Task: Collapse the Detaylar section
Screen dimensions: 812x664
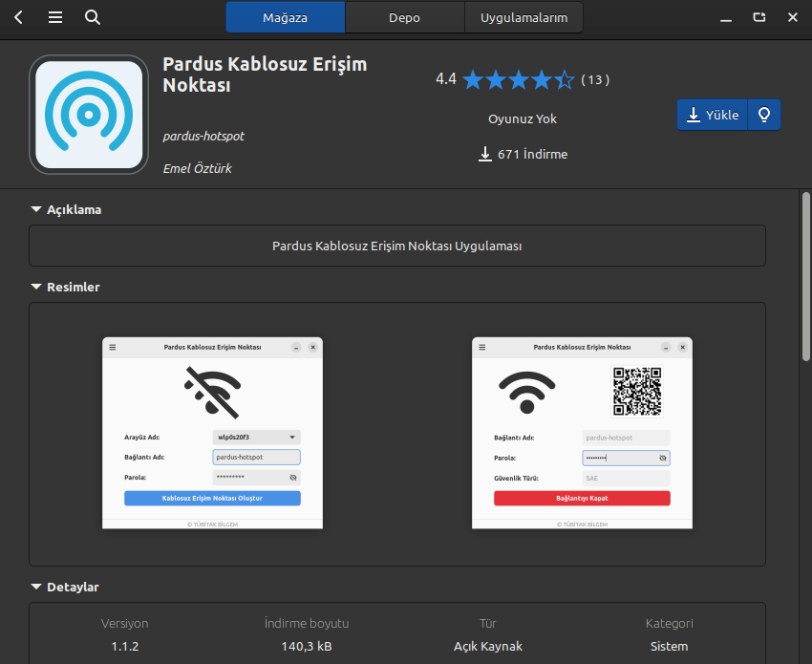Action: pos(65,587)
